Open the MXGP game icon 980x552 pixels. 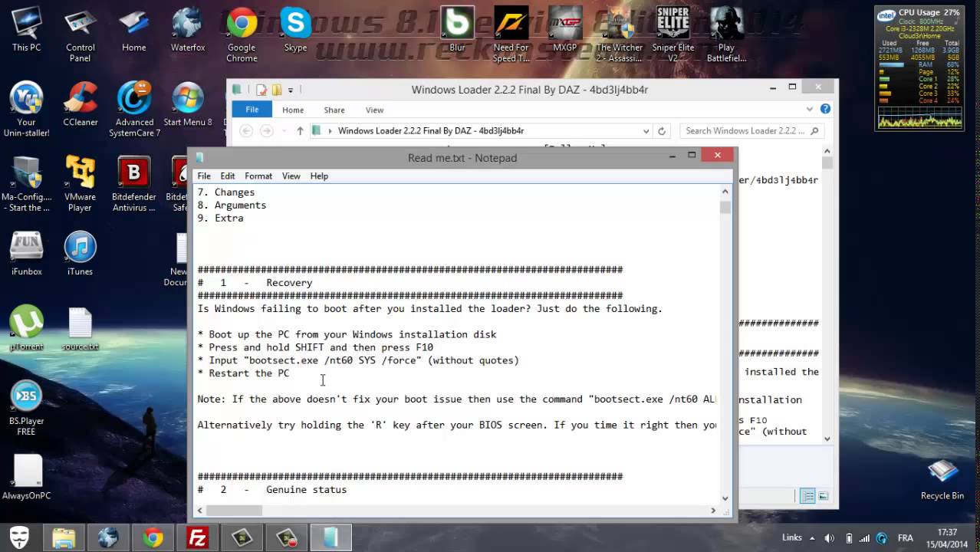tap(564, 31)
